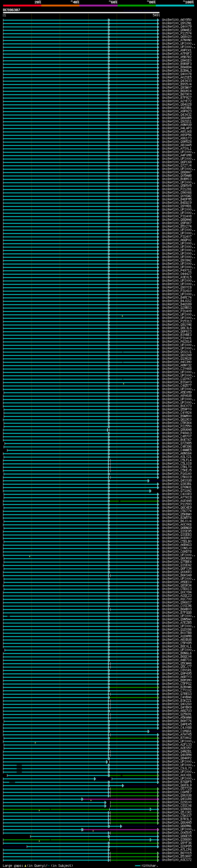The image size is (197, 868).
Task: Click the UniRef100_Q76NU1 label
Action: [x=177, y=487]
